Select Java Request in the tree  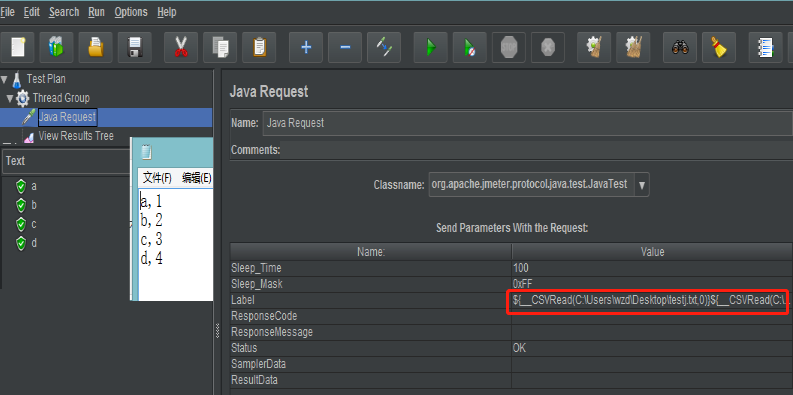tap(67, 117)
